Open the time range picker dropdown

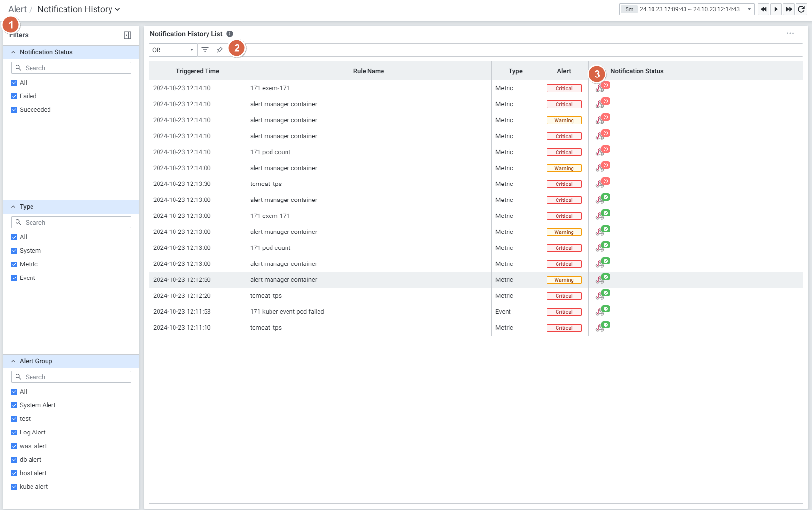(749, 9)
